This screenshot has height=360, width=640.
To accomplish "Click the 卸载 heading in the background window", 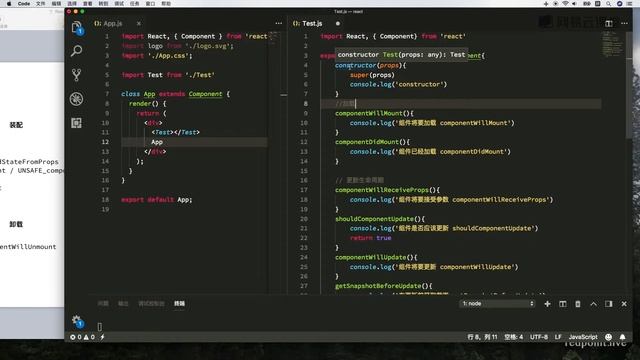I will point(16,224).
